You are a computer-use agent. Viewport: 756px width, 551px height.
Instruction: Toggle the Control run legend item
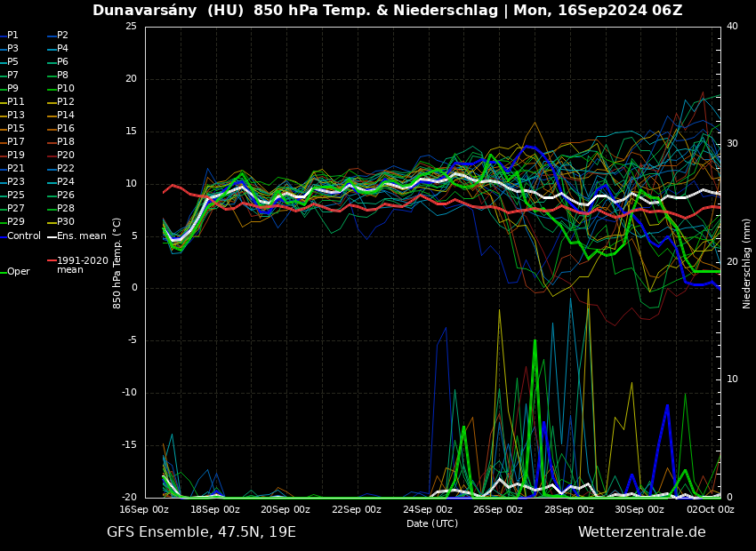coord(23,236)
